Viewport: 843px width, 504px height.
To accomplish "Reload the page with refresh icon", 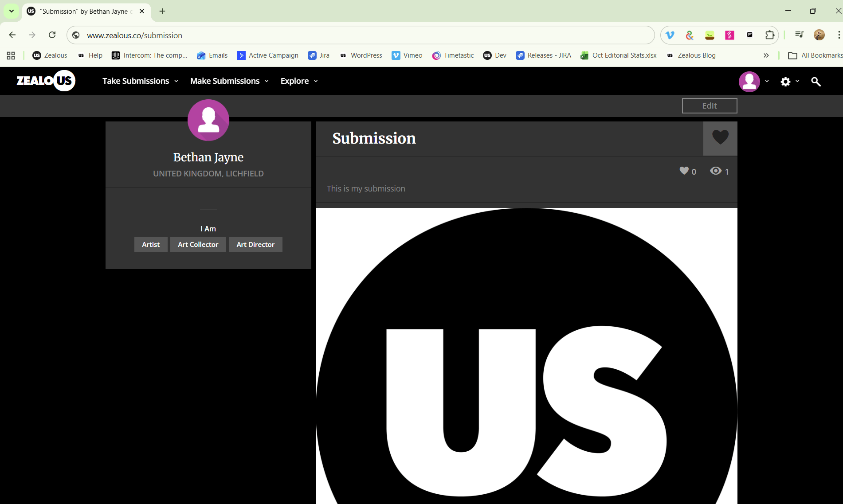I will tap(52, 35).
